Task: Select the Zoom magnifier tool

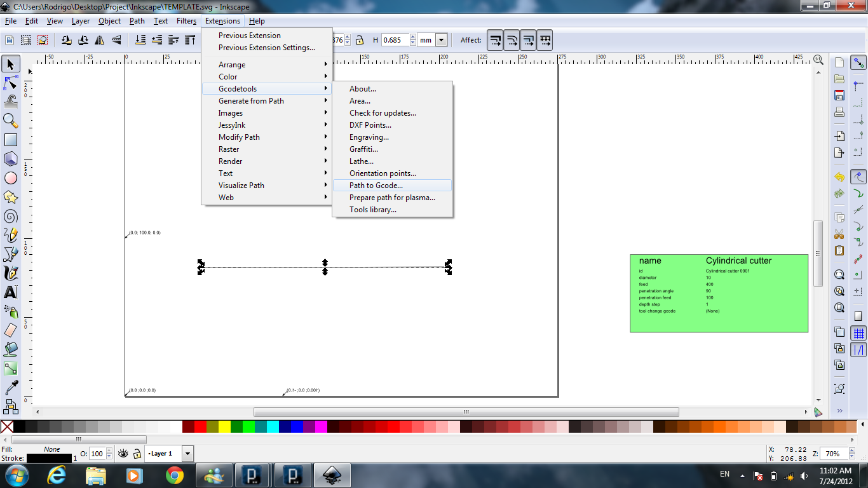Action: 11,121
